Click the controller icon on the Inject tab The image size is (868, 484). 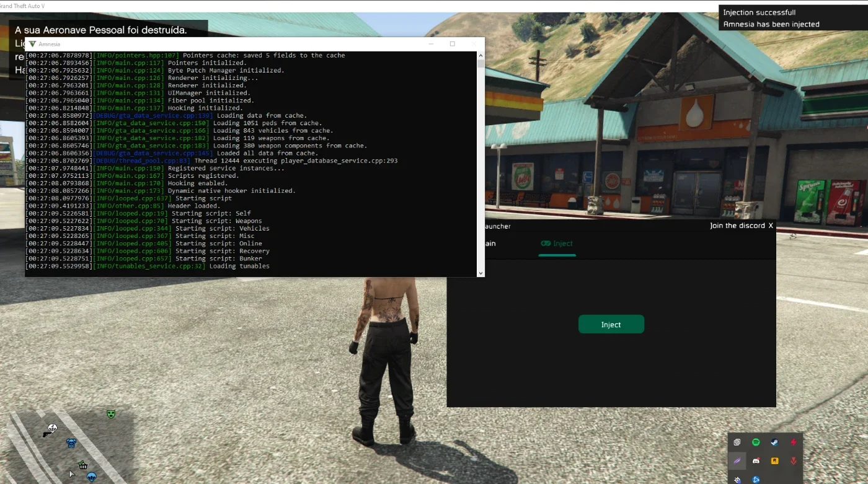(x=546, y=244)
